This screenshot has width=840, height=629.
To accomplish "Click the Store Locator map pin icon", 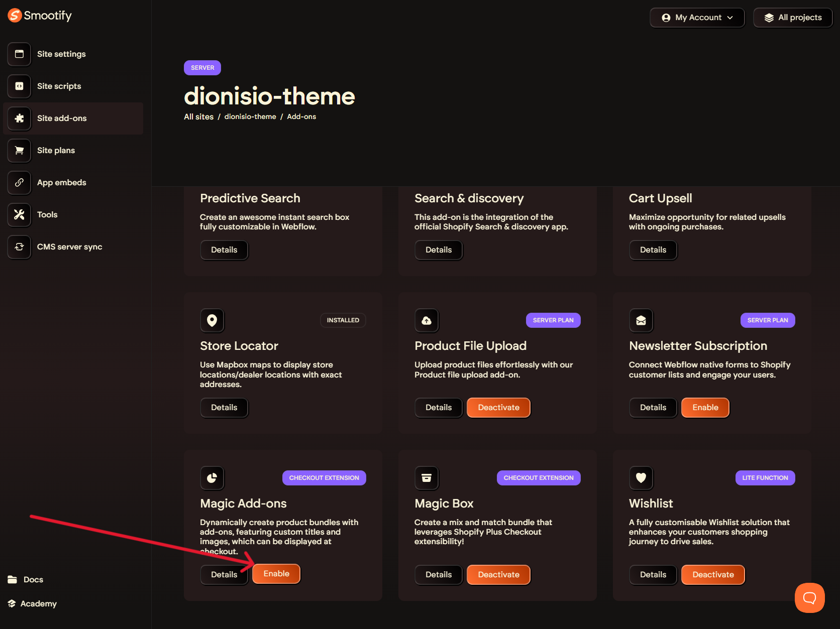I will tap(212, 320).
